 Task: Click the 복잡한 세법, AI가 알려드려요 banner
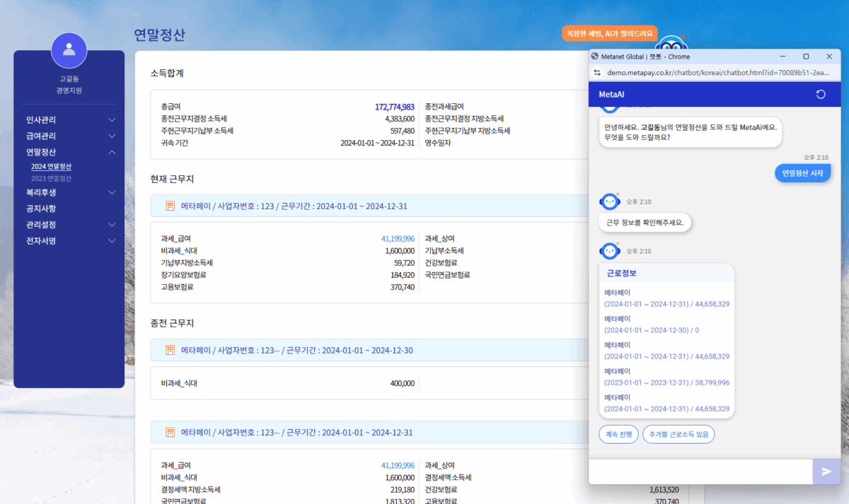click(x=610, y=33)
